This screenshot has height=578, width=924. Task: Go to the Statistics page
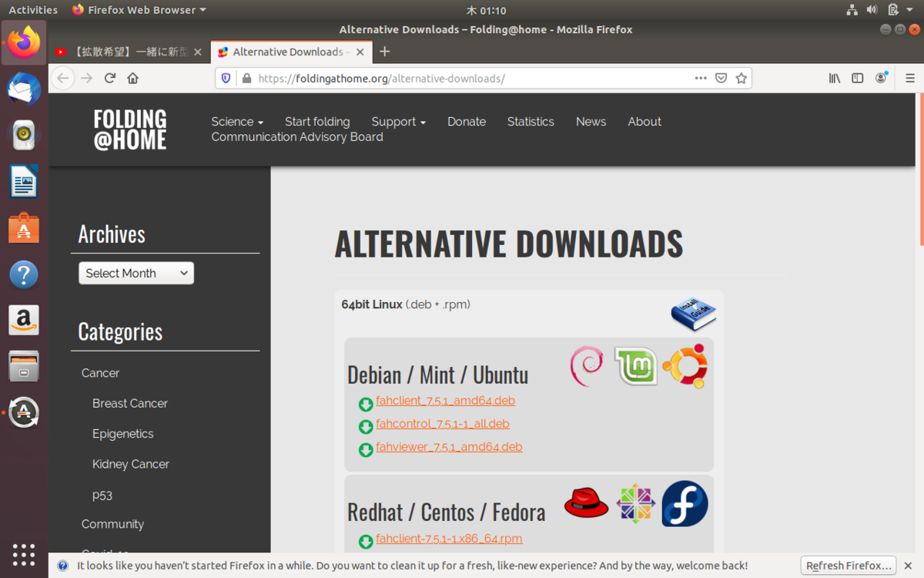531,122
